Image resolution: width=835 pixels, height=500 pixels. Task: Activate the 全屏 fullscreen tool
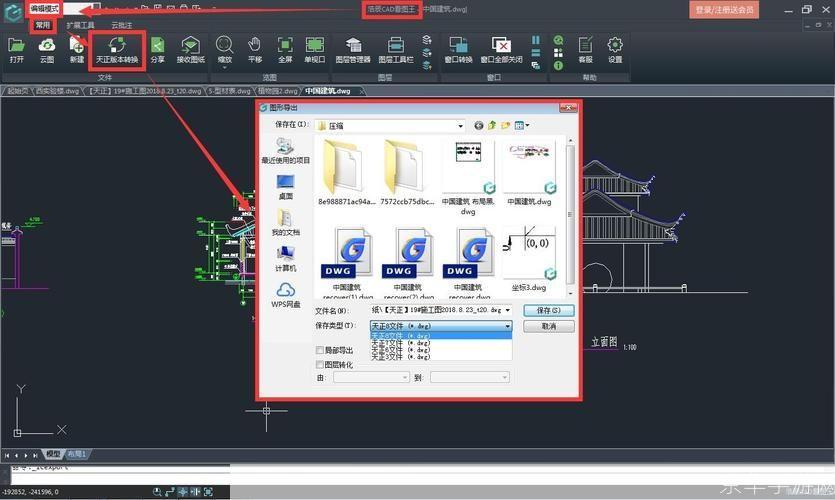(x=285, y=50)
